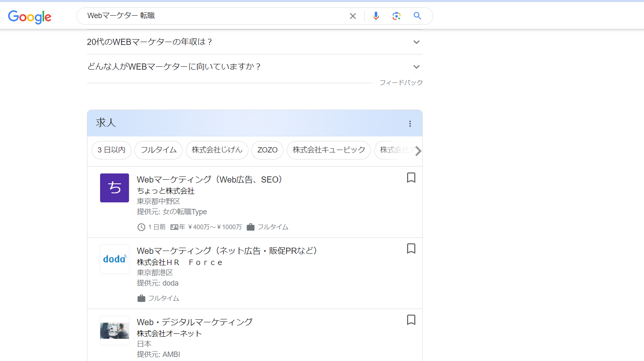Bookmark the ちょっと株式会社 job listing
The height and width of the screenshot is (361, 644).
coord(411,178)
